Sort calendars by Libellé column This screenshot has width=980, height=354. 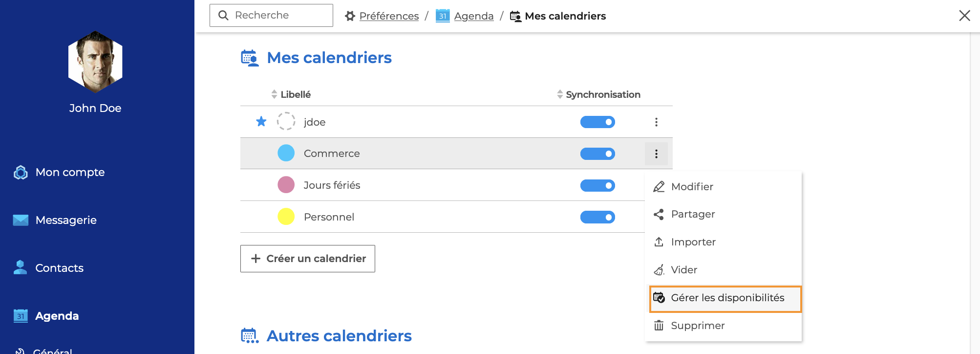point(295,94)
